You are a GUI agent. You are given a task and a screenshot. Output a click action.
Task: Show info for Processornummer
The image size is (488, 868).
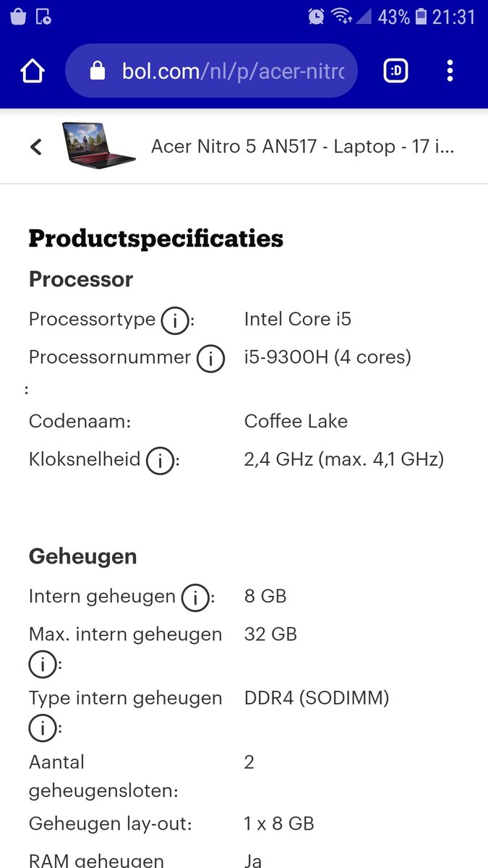210,358
